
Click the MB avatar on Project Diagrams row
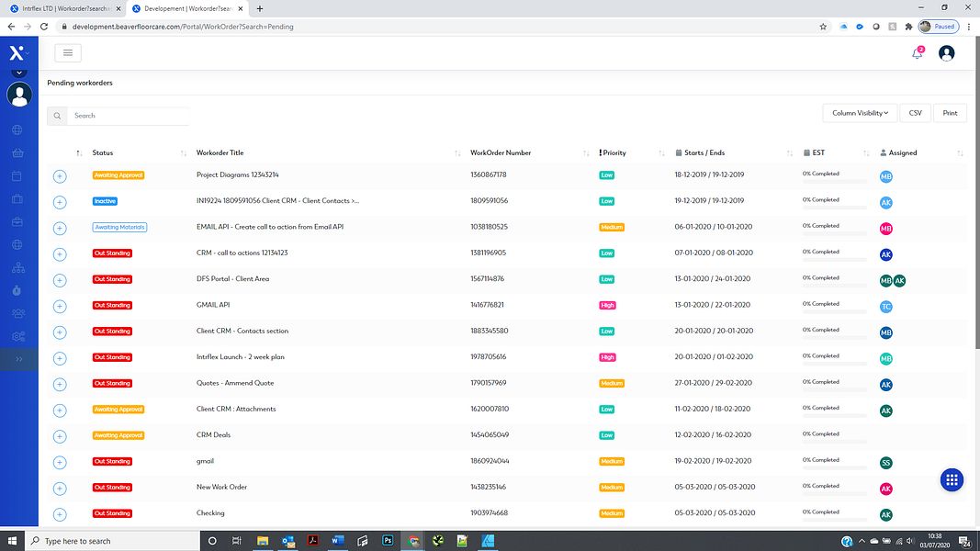point(885,177)
